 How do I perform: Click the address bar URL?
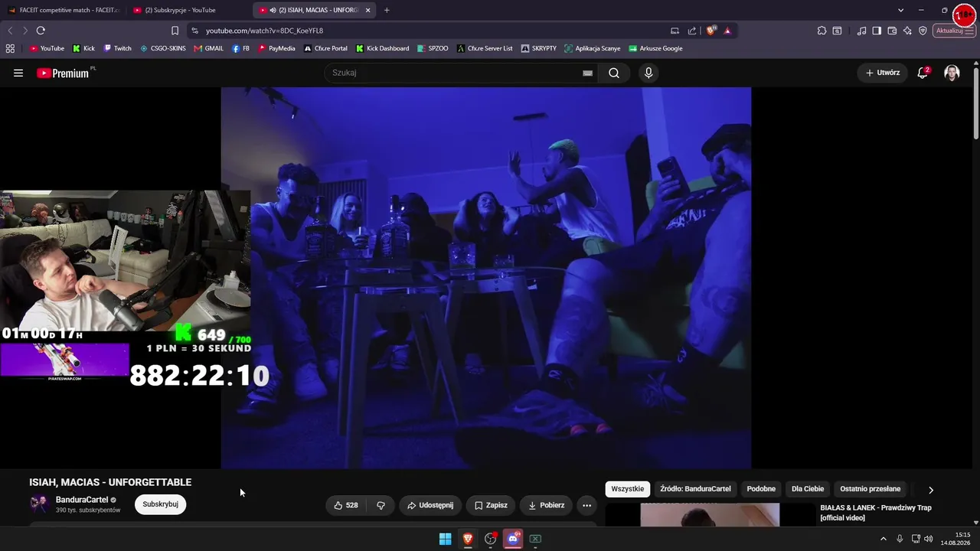[x=264, y=31]
